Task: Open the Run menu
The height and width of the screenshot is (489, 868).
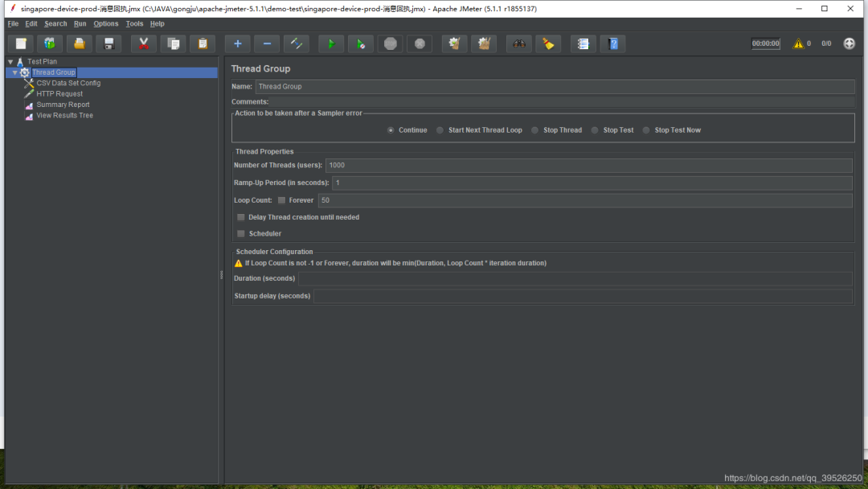Action: pyautogui.click(x=80, y=24)
